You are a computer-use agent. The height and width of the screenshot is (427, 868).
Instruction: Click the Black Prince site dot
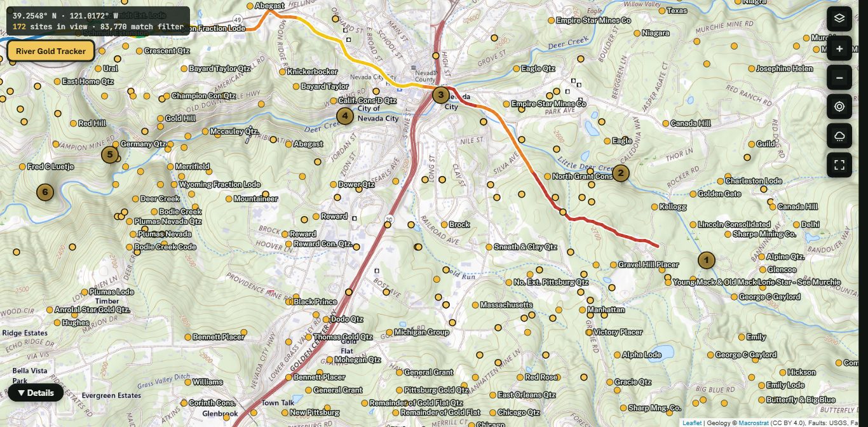tap(290, 302)
